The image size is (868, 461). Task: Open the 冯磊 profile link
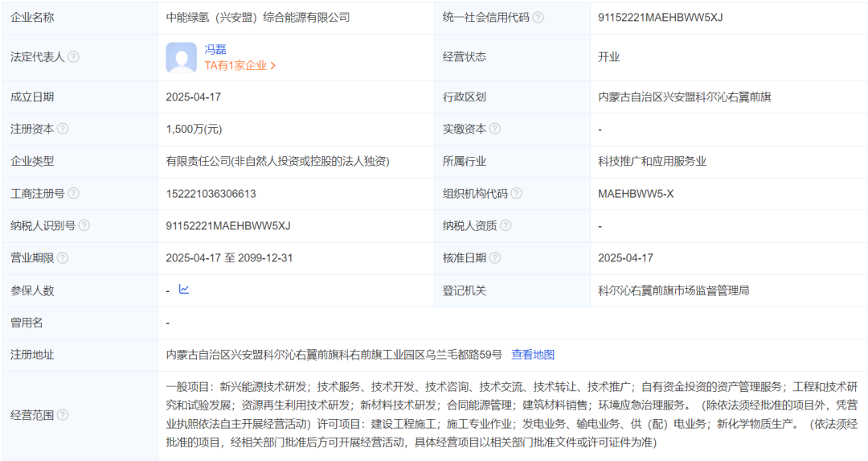(215, 49)
